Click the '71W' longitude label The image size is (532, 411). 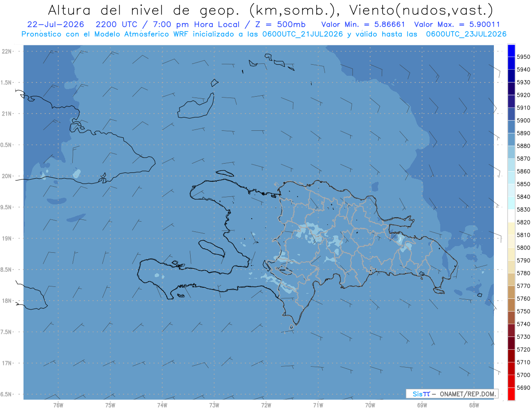pyautogui.click(x=318, y=405)
